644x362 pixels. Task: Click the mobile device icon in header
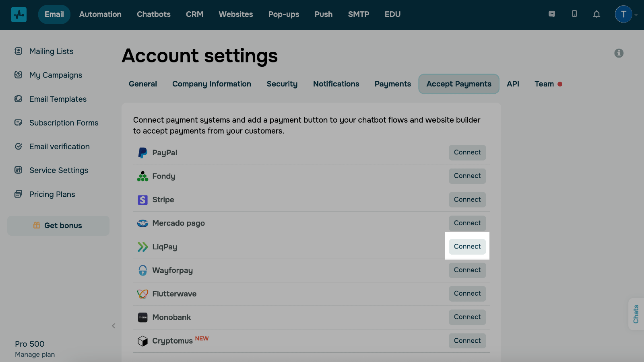[574, 14]
